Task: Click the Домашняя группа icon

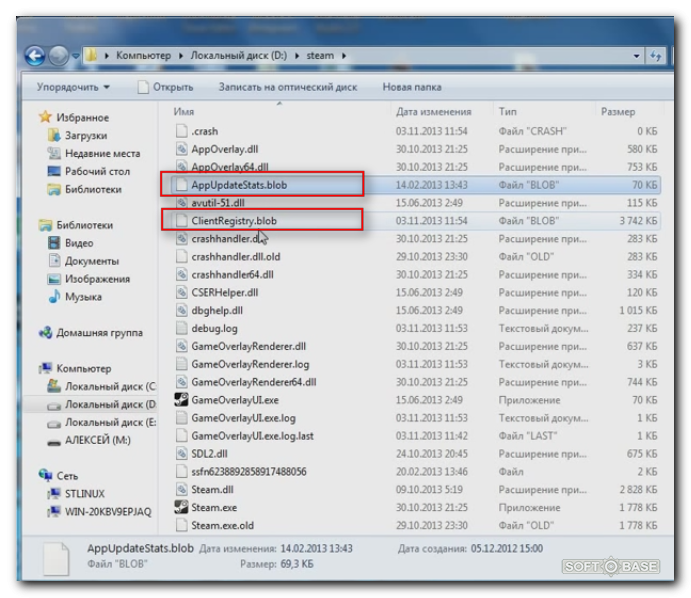Action: tap(45, 333)
